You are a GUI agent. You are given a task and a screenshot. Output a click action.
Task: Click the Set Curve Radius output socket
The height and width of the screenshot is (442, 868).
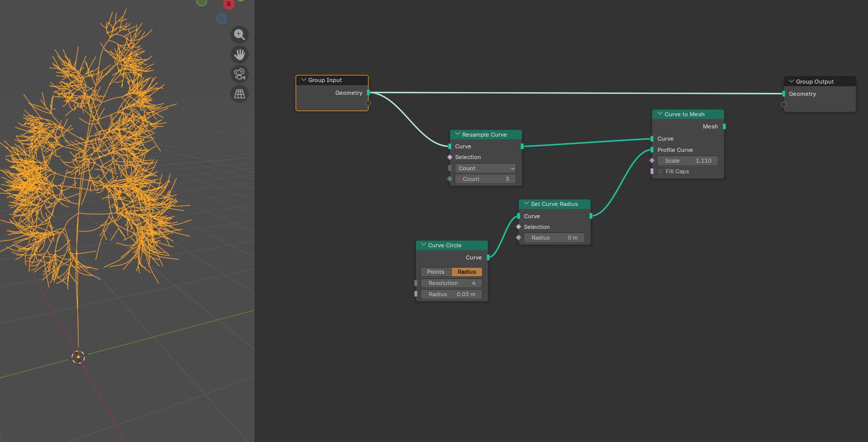[591, 216]
